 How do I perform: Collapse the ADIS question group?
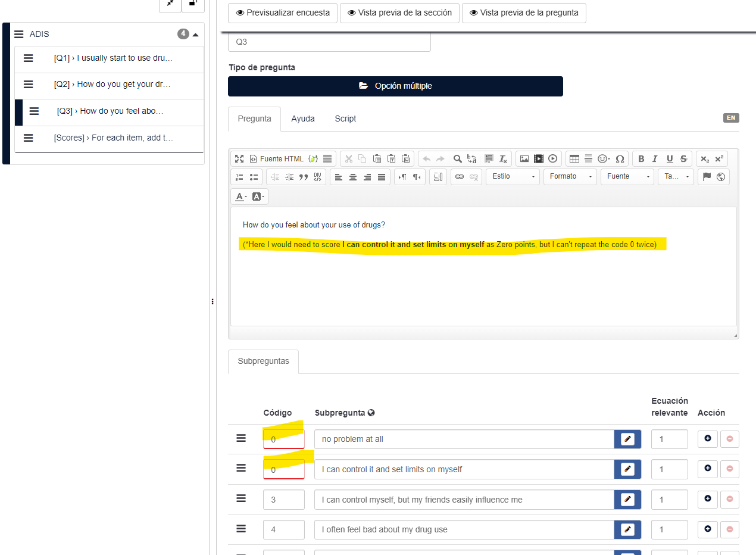(195, 35)
